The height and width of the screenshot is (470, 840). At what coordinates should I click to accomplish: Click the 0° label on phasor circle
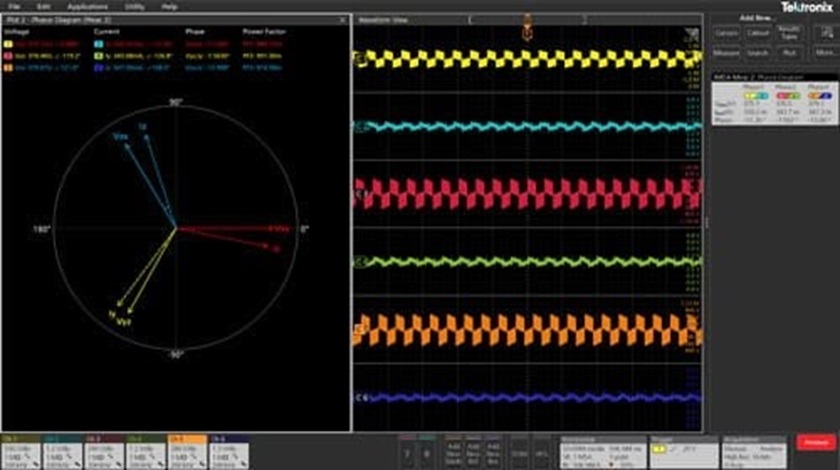[304, 229]
